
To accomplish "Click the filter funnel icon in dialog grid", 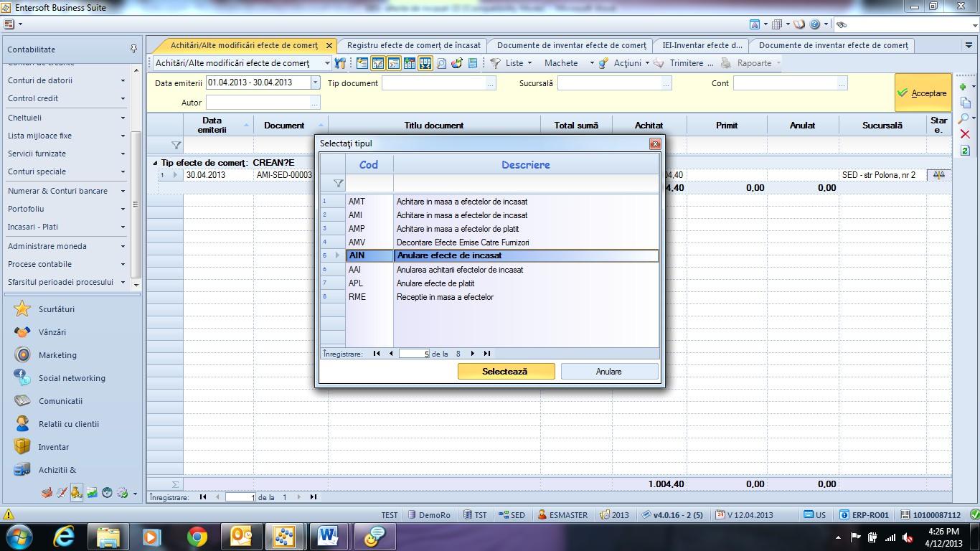I will (x=339, y=184).
